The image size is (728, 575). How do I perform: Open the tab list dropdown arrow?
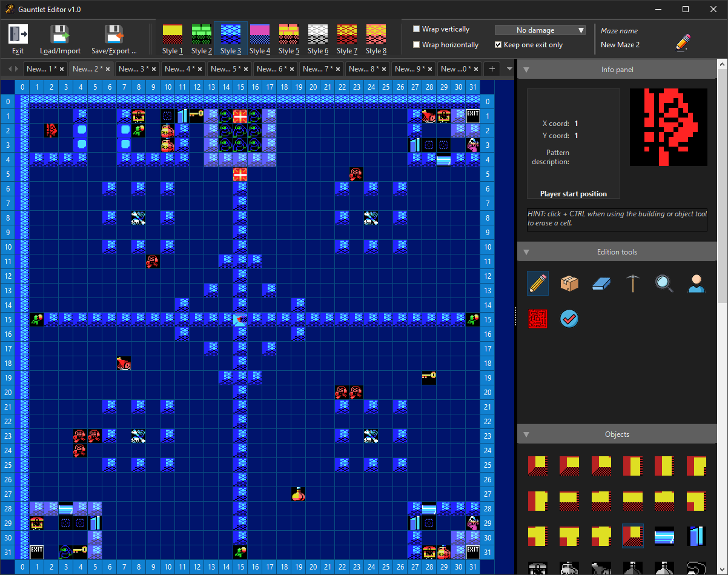click(x=509, y=69)
